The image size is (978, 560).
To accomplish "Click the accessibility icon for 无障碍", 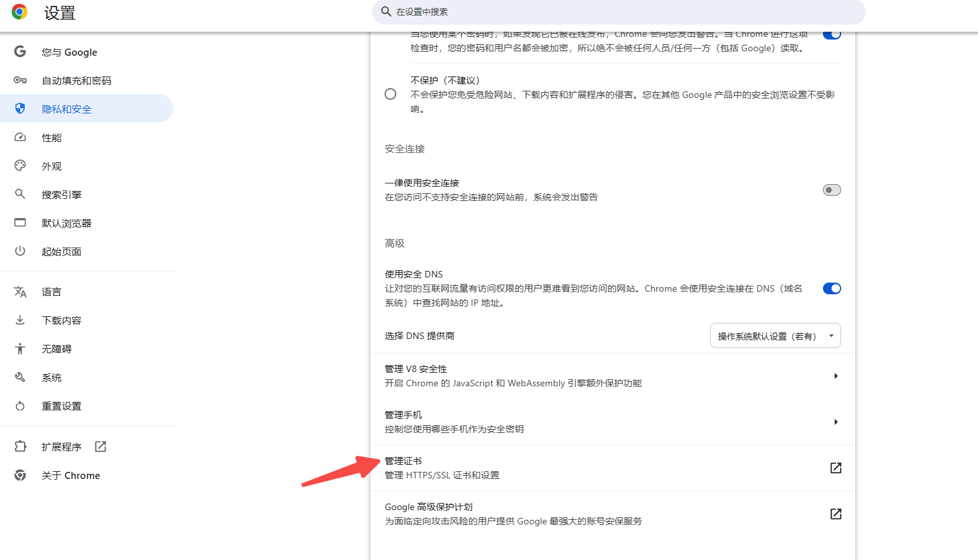I will coord(20,349).
